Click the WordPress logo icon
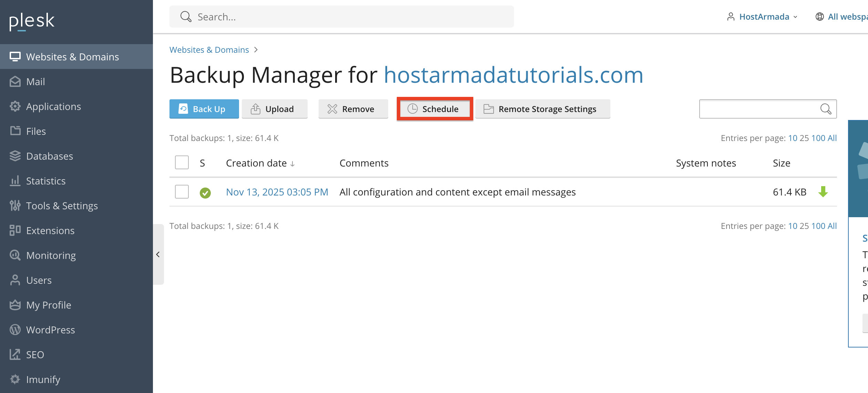 15,330
